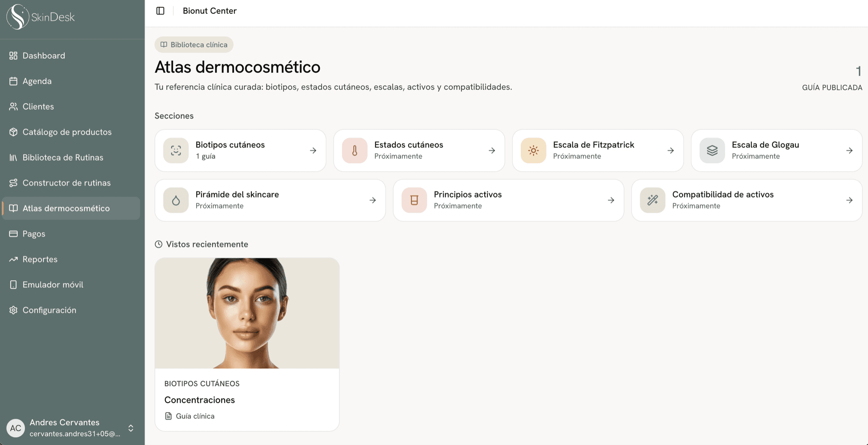Click the Pagos credit card icon
This screenshot has width=868, height=445.
pos(13,234)
